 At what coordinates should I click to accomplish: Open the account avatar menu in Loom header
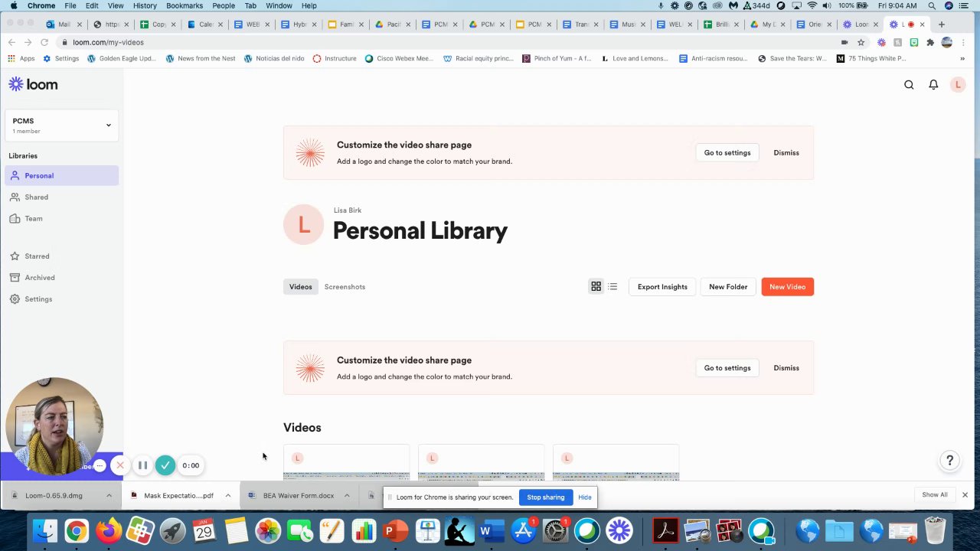[x=958, y=85]
